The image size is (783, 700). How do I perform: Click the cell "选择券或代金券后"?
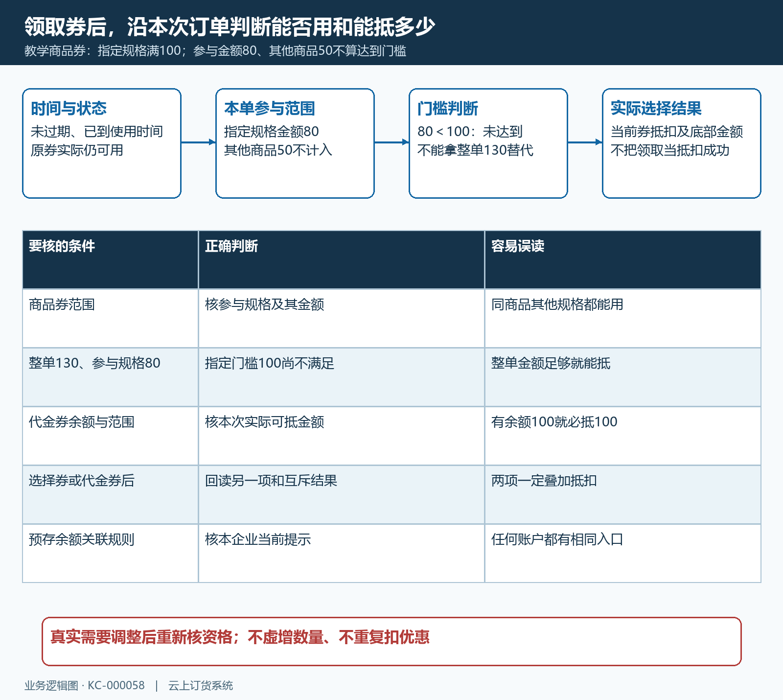pyautogui.click(x=110, y=494)
